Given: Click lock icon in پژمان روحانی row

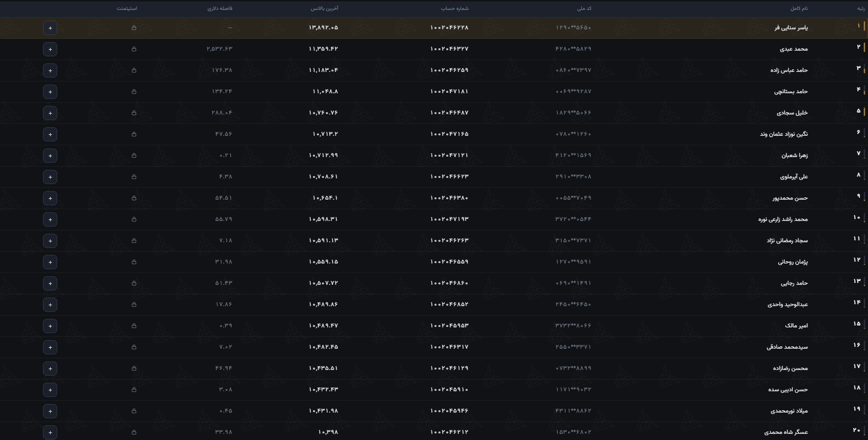Looking at the screenshot, I should (x=134, y=262).
